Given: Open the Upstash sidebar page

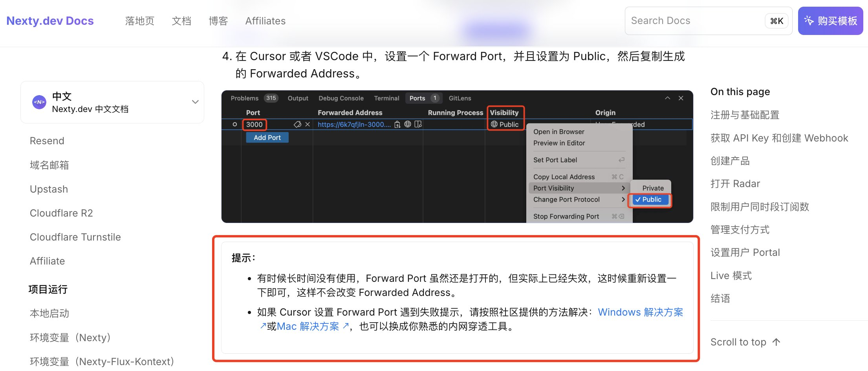Looking at the screenshot, I should [49, 189].
